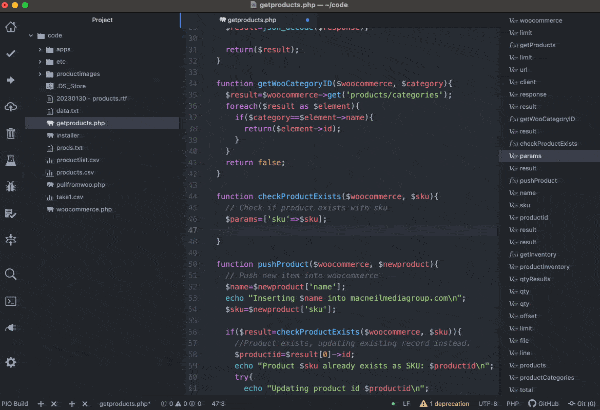Viewport: 600px width, 410px height.
Task: Click the sidebar icon below the checklist icon
Action: pyautogui.click(x=11, y=240)
